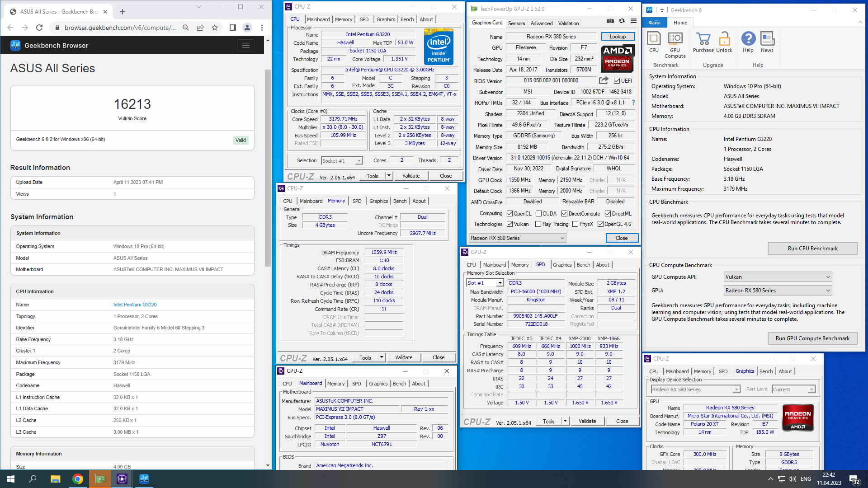
Task: Bookmark this page with star icon
Action: 215,28
